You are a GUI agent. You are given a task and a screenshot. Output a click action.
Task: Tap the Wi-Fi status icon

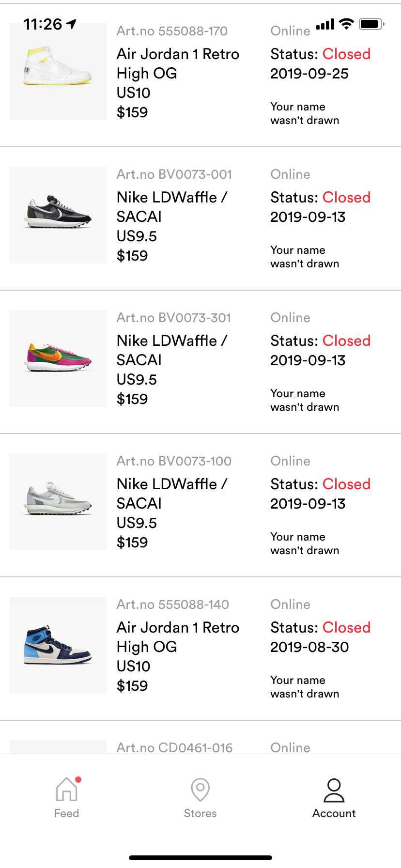[x=346, y=24]
